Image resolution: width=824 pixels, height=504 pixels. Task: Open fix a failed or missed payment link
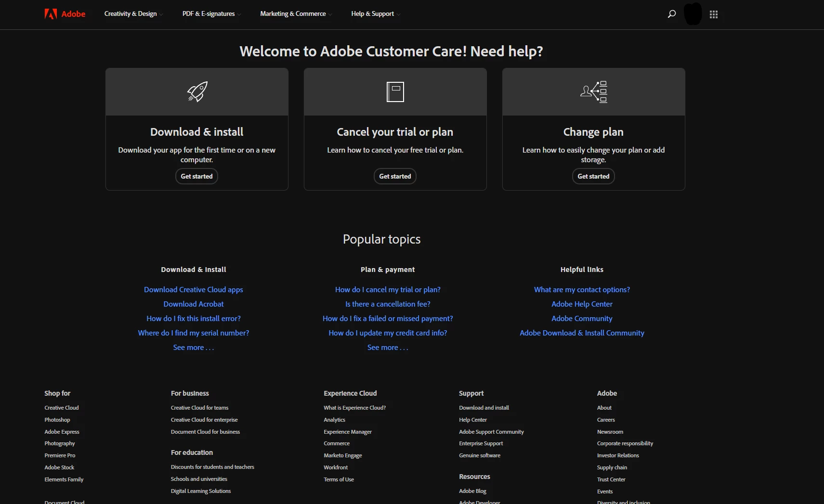click(x=388, y=318)
